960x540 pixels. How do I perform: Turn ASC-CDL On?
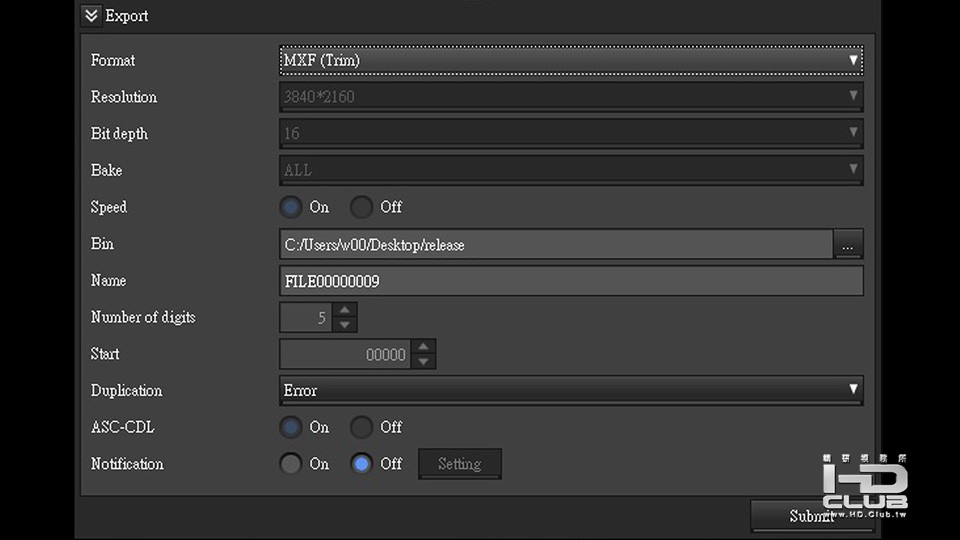pyautogui.click(x=291, y=427)
